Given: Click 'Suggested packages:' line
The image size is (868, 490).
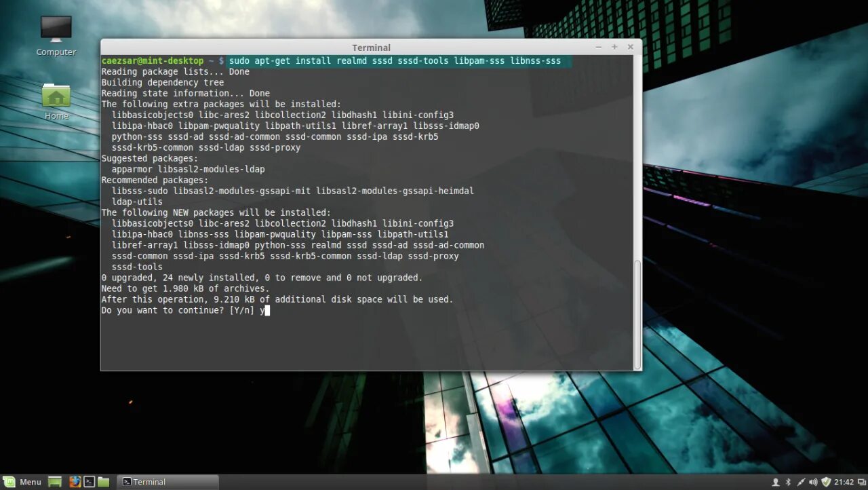Looking at the screenshot, I should (150, 158).
